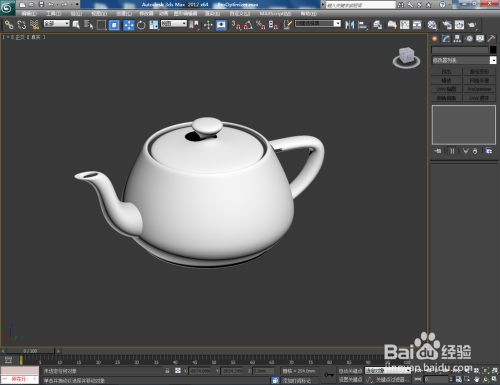Open the Tools menu
500x385 pixels.
[53, 14]
